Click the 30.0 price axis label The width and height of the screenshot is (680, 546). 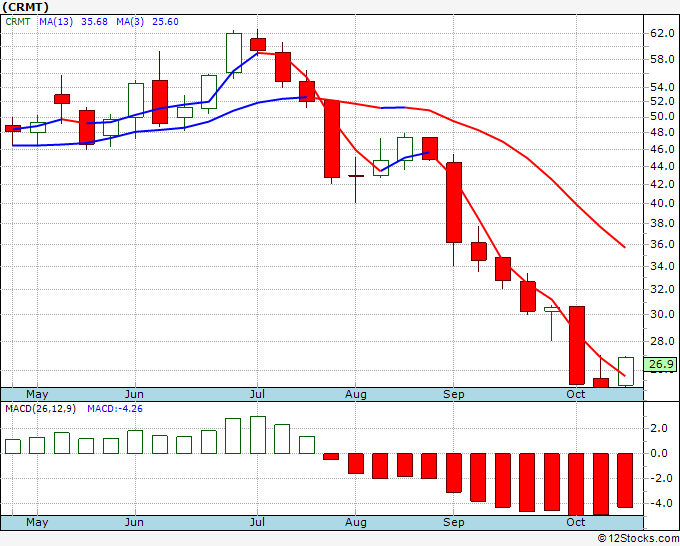pos(662,314)
